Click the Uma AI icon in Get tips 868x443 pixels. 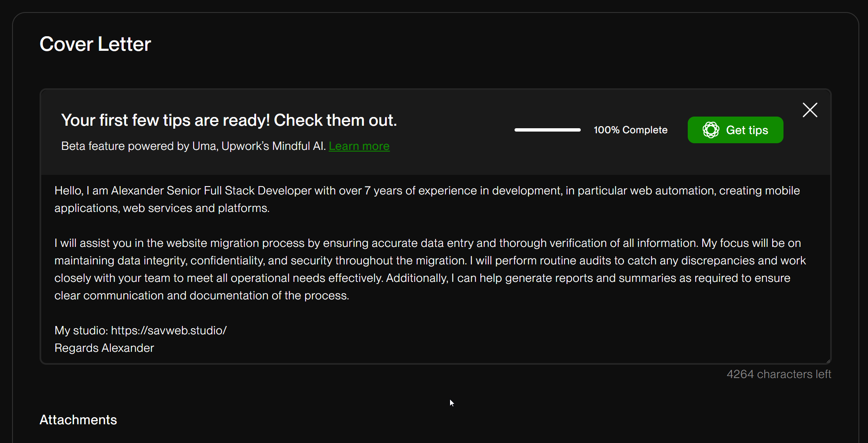click(711, 130)
